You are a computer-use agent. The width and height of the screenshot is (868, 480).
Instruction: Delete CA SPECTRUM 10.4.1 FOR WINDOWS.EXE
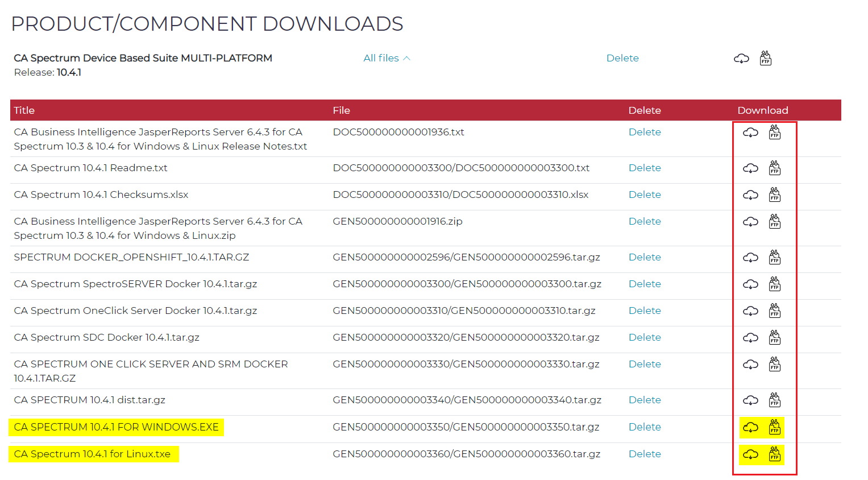[x=645, y=427]
